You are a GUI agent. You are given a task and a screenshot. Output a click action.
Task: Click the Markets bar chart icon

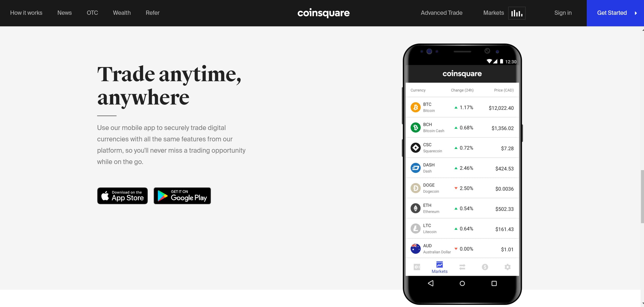tap(516, 13)
